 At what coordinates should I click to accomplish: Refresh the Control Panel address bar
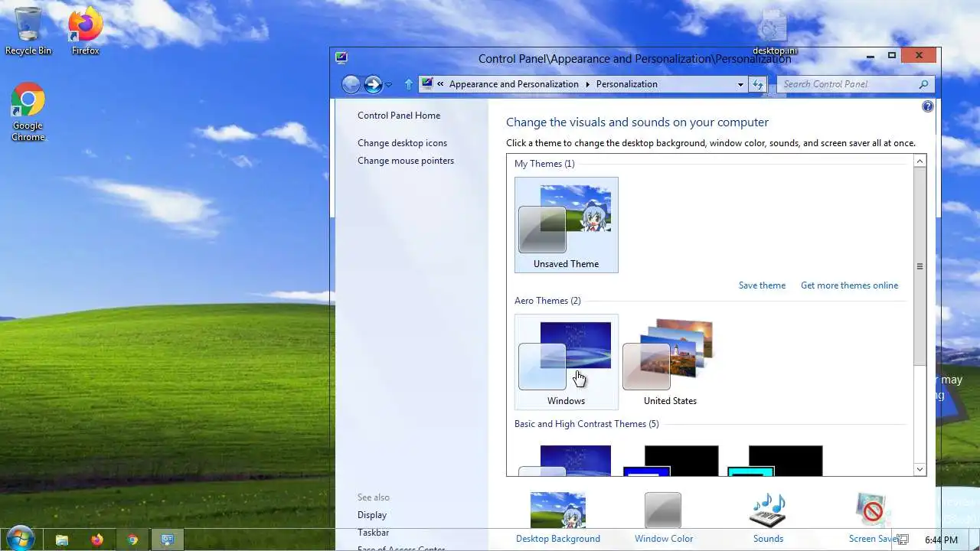(x=758, y=84)
